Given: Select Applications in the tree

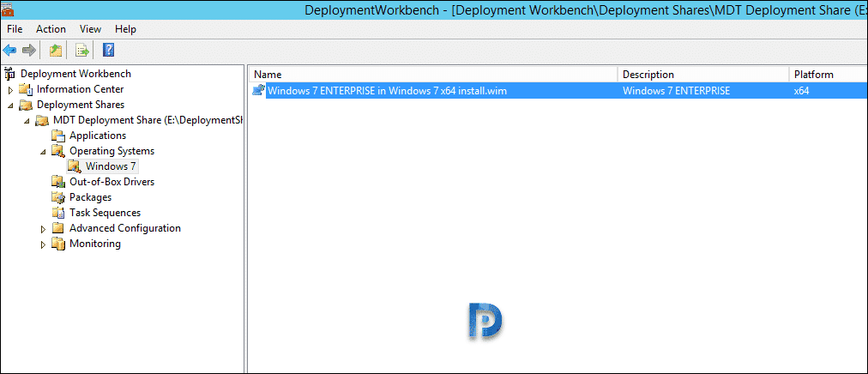Looking at the screenshot, I should pos(98,136).
